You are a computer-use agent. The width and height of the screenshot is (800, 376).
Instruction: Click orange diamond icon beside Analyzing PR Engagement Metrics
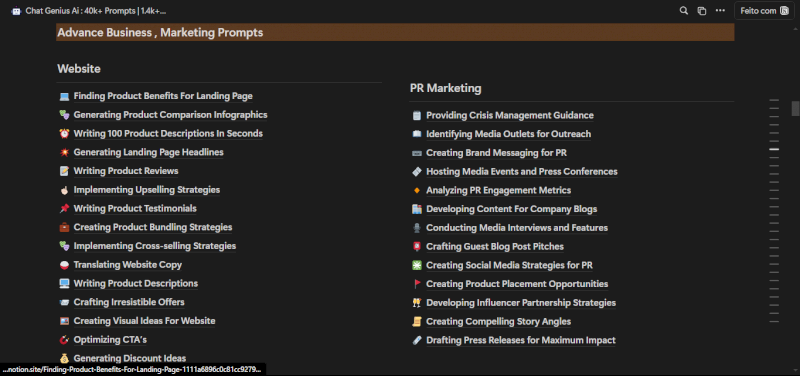point(416,190)
